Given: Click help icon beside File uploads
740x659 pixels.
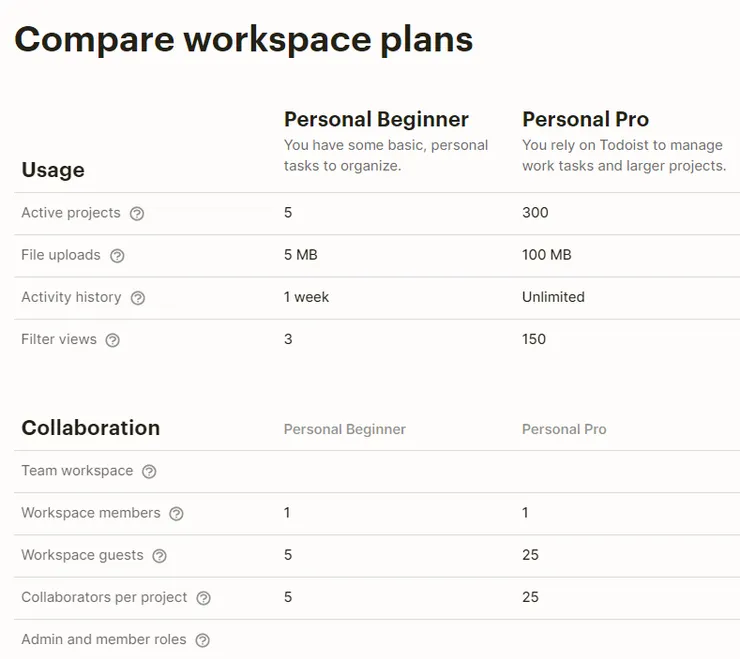Looking at the screenshot, I should click(x=117, y=256).
